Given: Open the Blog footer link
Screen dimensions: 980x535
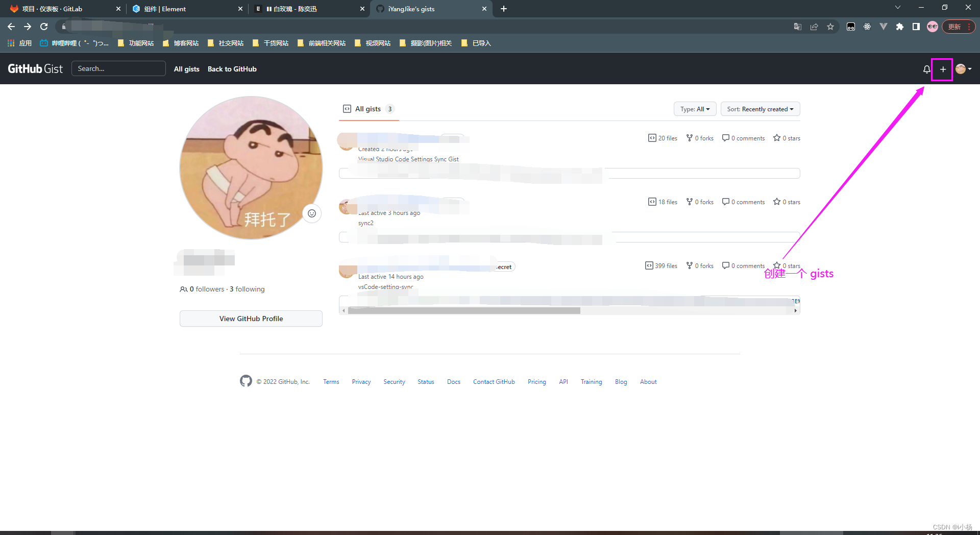Looking at the screenshot, I should tap(621, 382).
